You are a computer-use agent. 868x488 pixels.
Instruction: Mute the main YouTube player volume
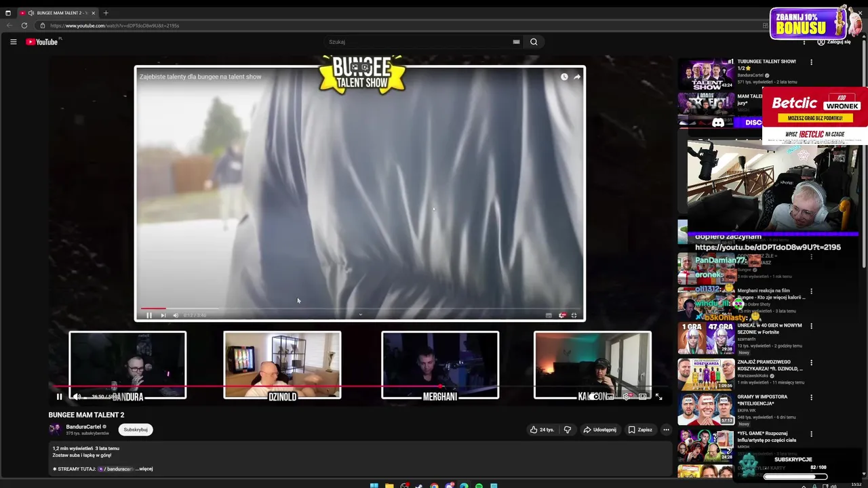coord(77,397)
